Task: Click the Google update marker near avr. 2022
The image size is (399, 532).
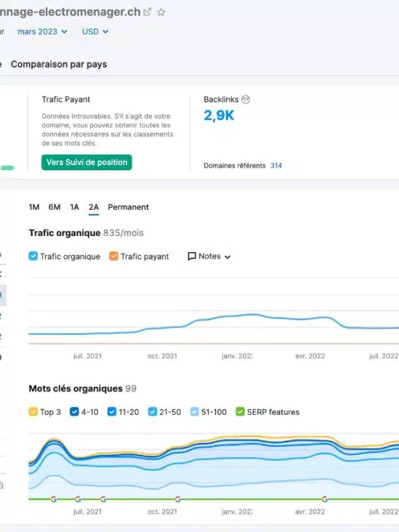Action: (x=325, y=499)
